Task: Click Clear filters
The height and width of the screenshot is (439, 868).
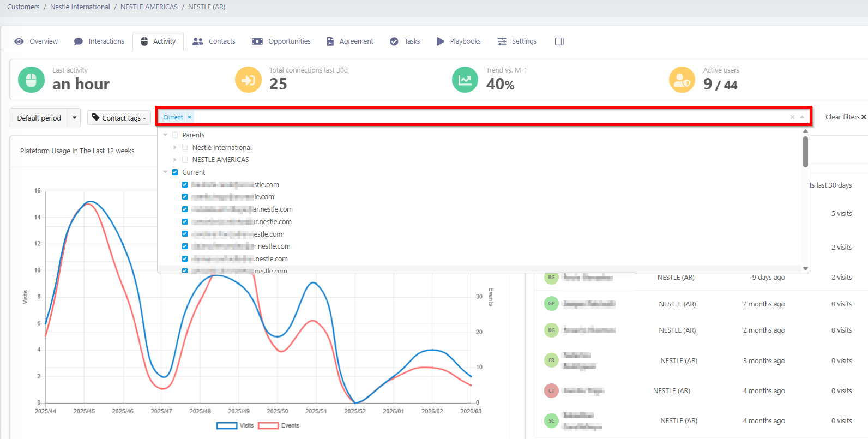Action: pos(845,117)
